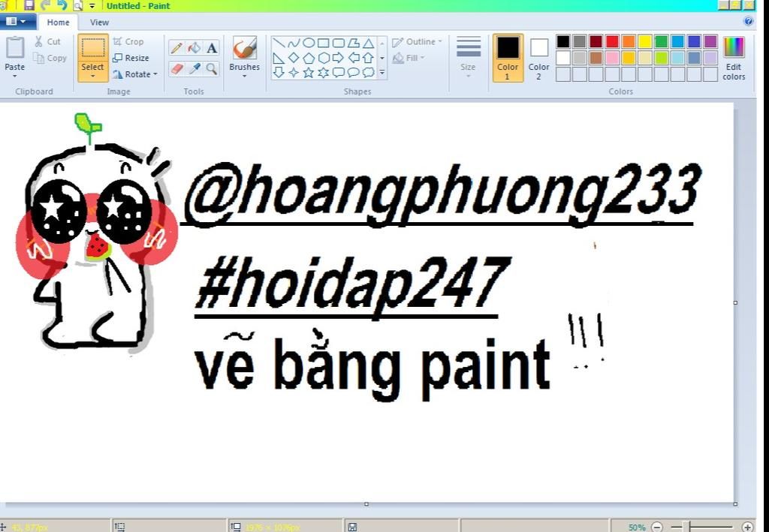Choose the Four-point star shape
The image size is (769, 532).
click(x=294, y=73)
